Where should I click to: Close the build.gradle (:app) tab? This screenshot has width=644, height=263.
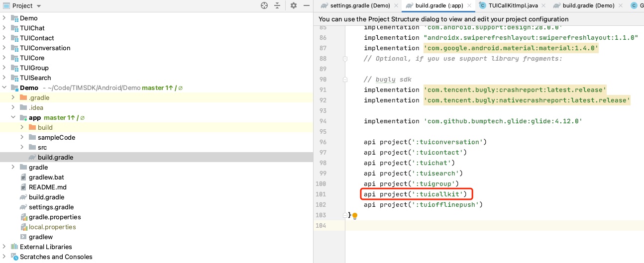tap(468, 5)
